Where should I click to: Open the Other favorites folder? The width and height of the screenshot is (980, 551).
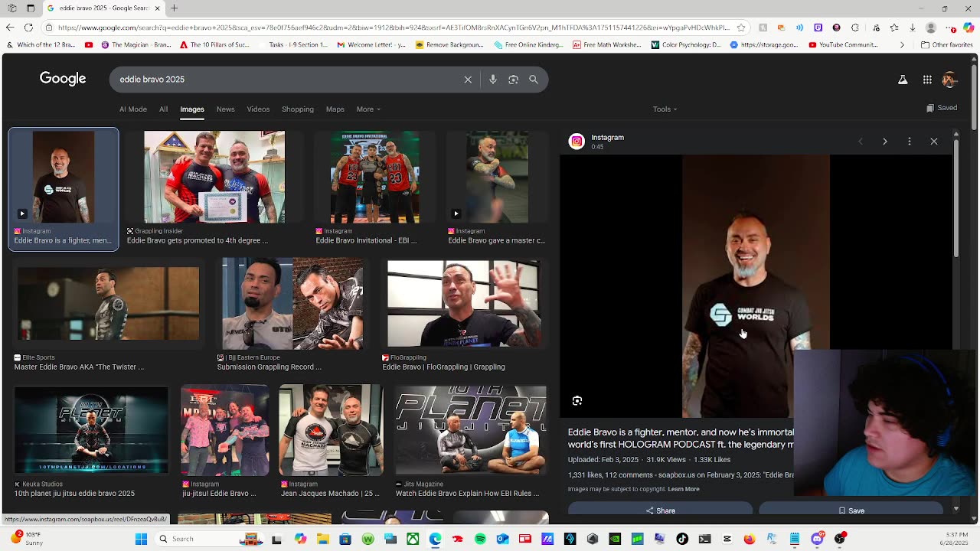coord(946,45)
